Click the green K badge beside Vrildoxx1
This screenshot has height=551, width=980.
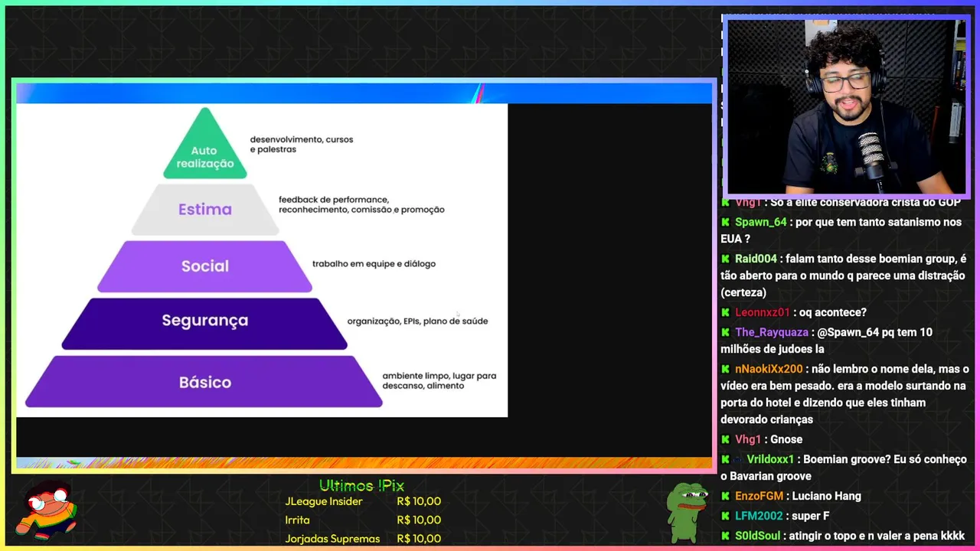(725, 459)
